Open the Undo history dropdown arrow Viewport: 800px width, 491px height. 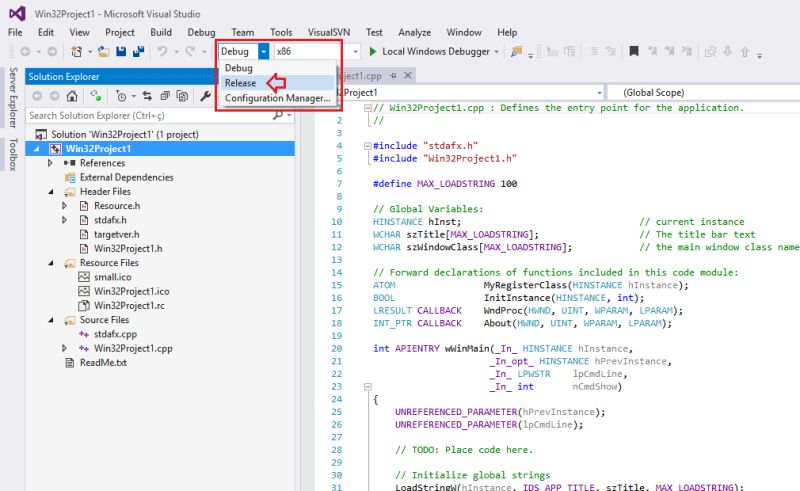tap(176, 52)
